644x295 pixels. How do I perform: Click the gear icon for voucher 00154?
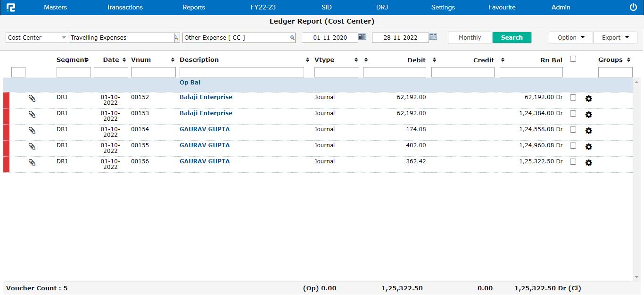click(x=588, y=131)
